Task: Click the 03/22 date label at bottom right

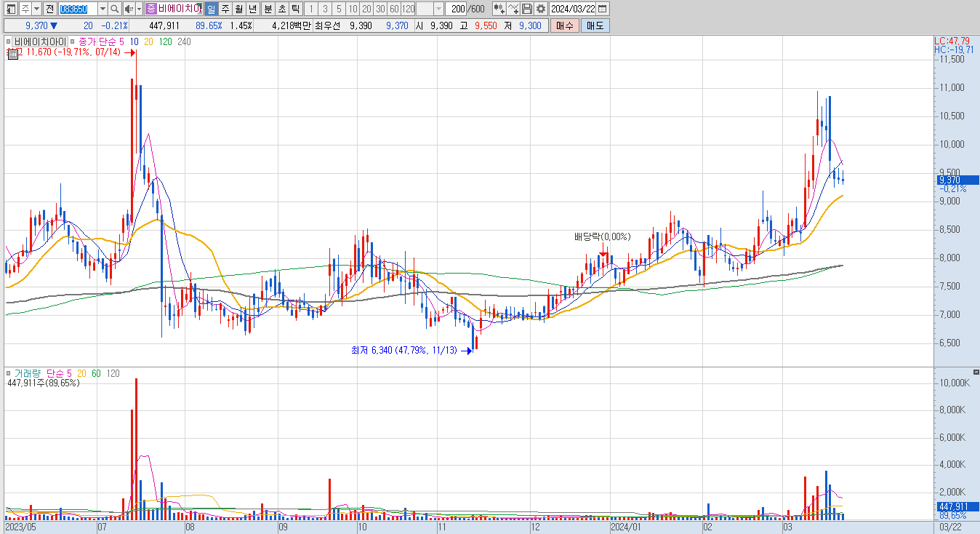Action: tap(950, 526)
